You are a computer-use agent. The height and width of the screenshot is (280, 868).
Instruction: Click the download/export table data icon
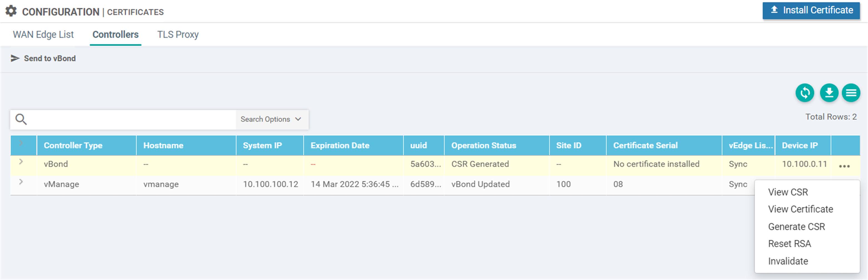coord(828,93)
